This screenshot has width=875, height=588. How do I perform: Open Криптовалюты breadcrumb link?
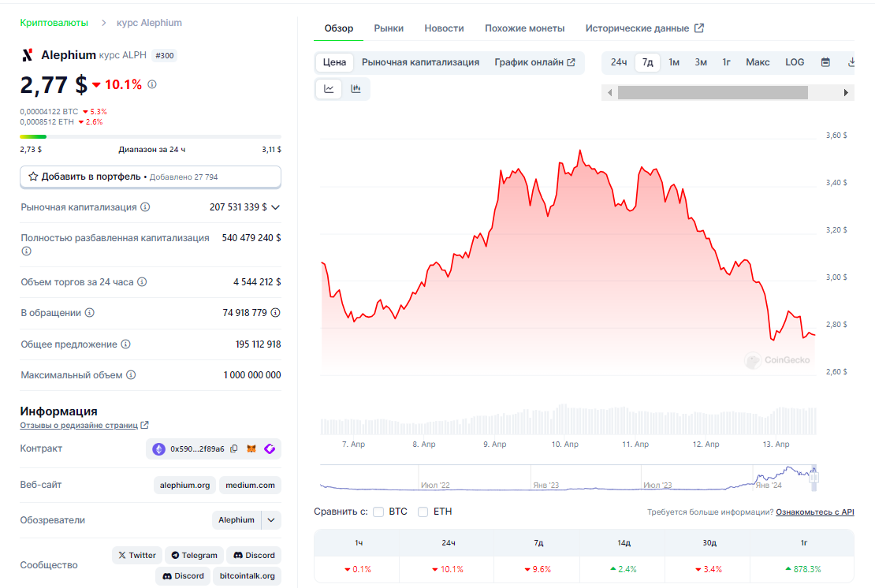click(x=54, y=23)
